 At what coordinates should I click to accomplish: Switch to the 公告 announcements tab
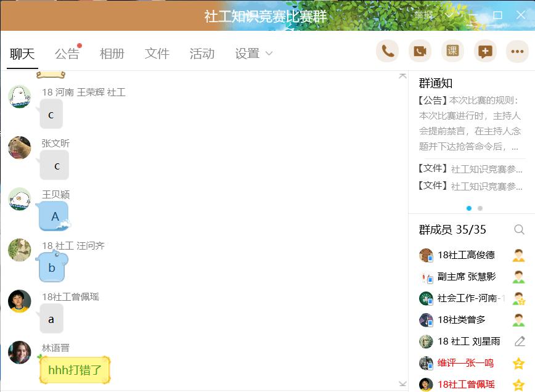point(67,54)
